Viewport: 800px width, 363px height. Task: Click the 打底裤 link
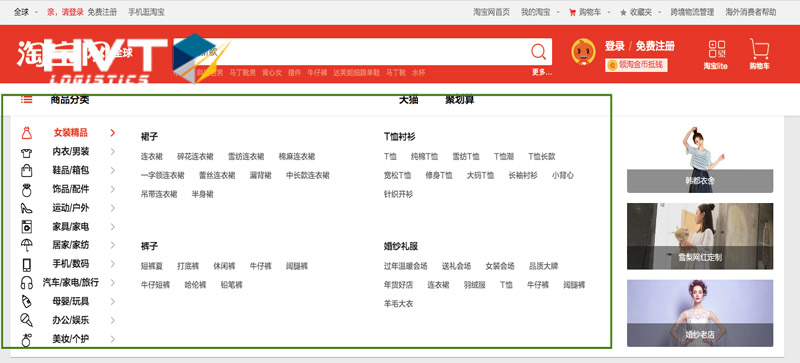tap(188, 266)
